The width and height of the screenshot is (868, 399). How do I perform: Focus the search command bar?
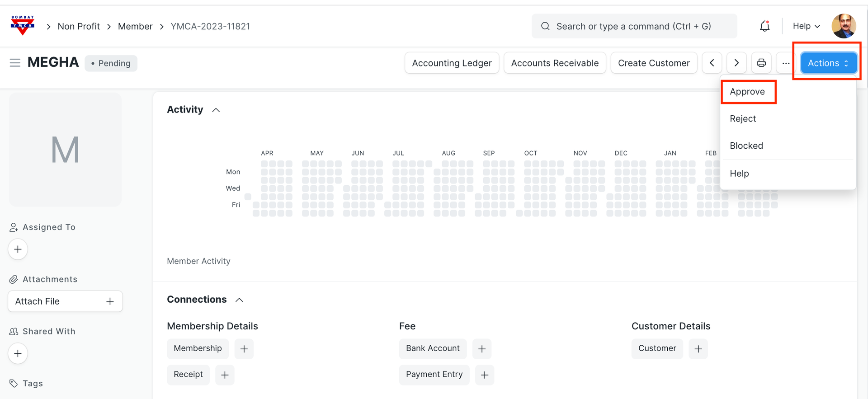(x=633, y=26)
